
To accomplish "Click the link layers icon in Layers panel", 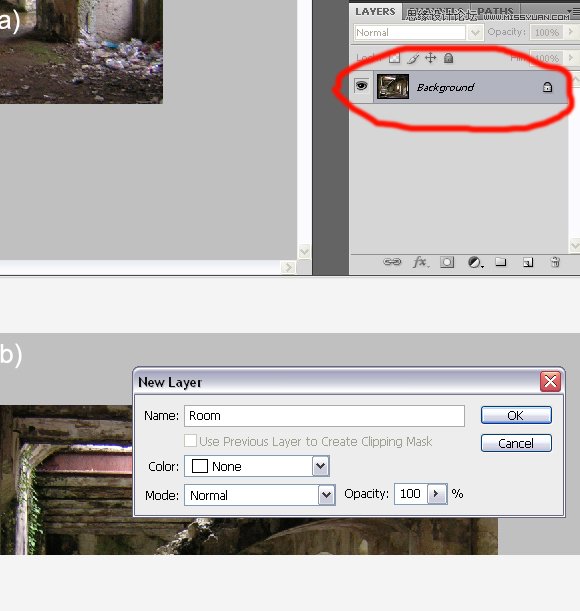I will click(392, 262).
